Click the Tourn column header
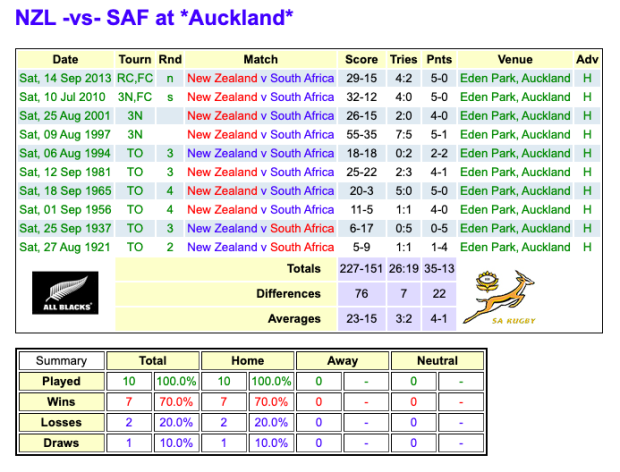 pyautogui.click(x=135, y=60)
